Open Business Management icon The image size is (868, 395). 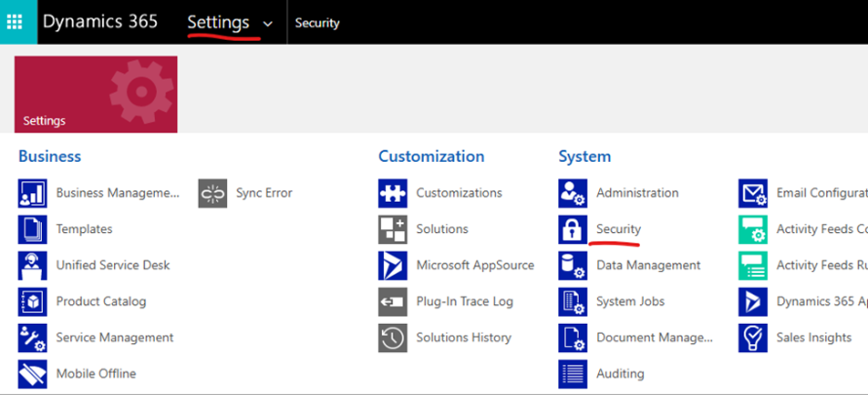tap(32, 193)
